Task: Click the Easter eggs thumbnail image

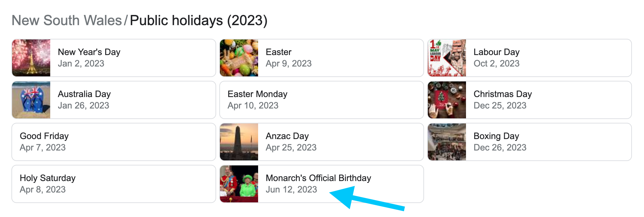Action: (x=239, y=58)
